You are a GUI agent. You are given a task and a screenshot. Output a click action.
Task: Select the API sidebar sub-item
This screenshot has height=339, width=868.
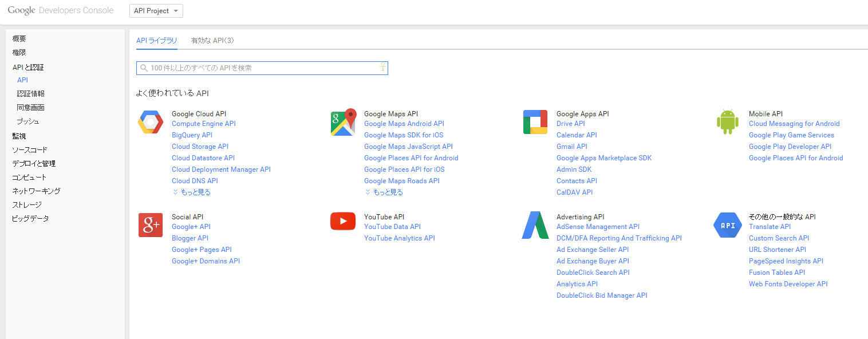[x=22, y=80]
